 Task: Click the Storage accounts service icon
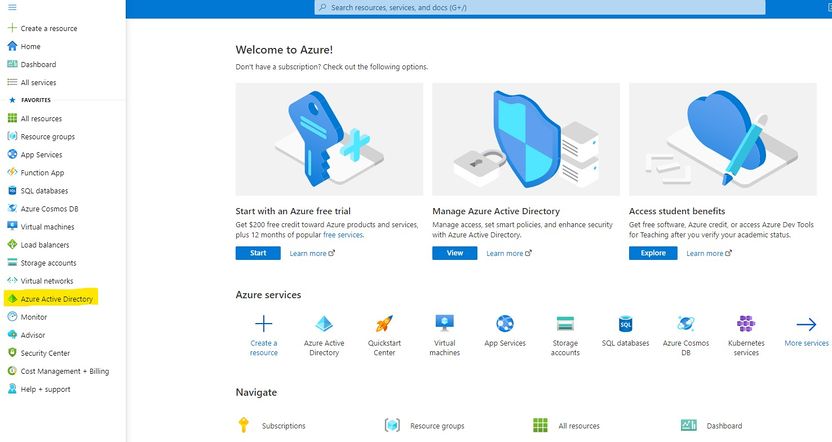[x=565, y=324]
